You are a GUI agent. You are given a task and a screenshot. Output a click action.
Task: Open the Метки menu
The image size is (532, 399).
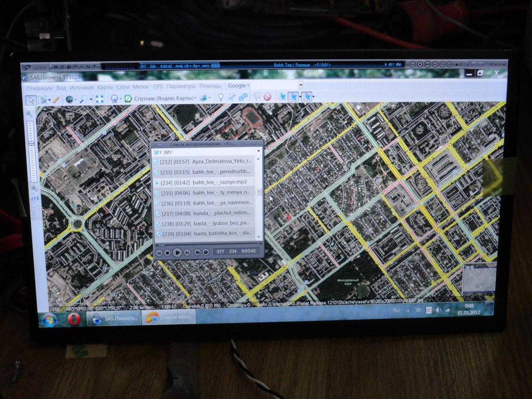coord(140,87)
